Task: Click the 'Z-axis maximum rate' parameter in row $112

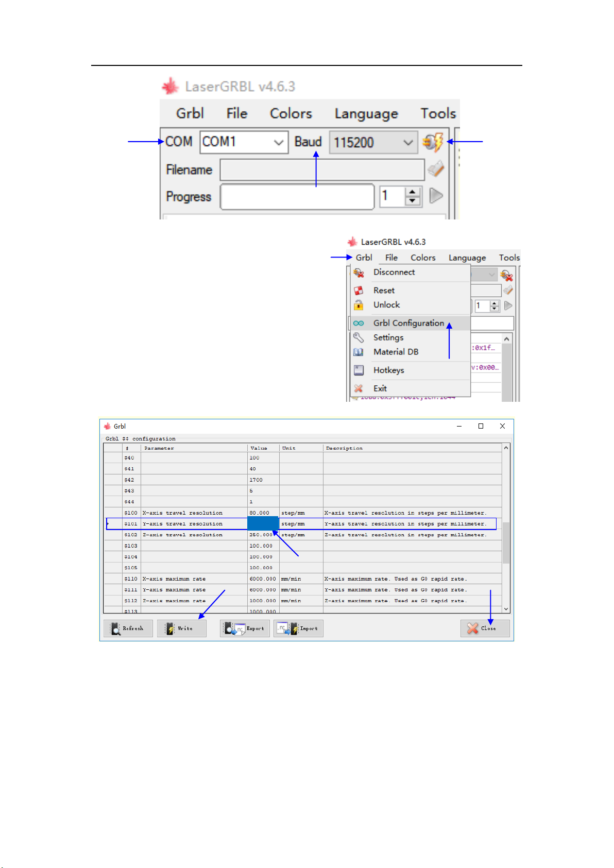Action: point(174,601)
